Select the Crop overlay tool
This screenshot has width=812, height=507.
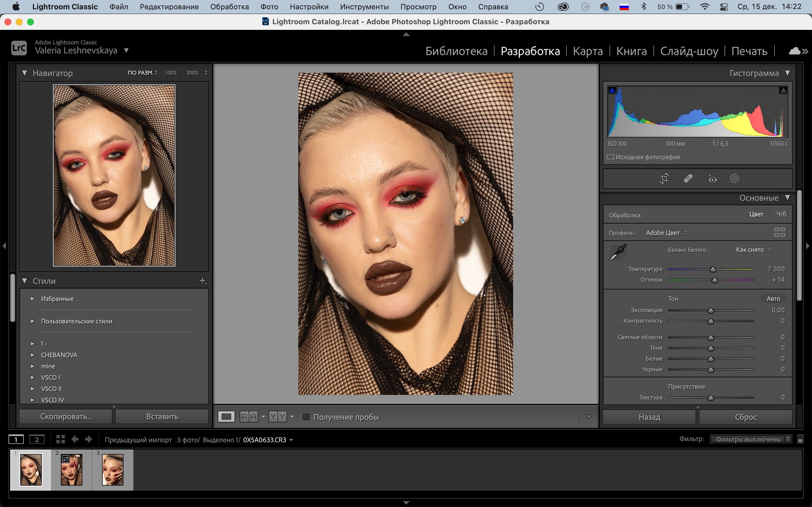664,178
